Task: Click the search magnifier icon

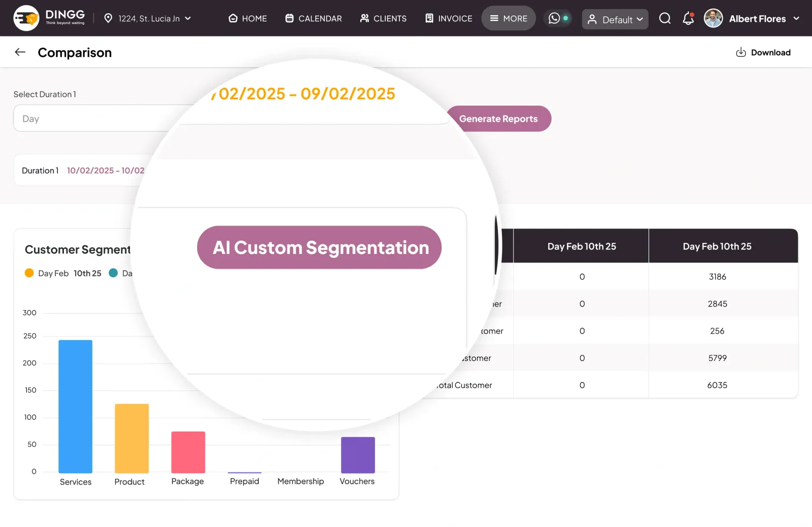Action: [x=665, y=18]
